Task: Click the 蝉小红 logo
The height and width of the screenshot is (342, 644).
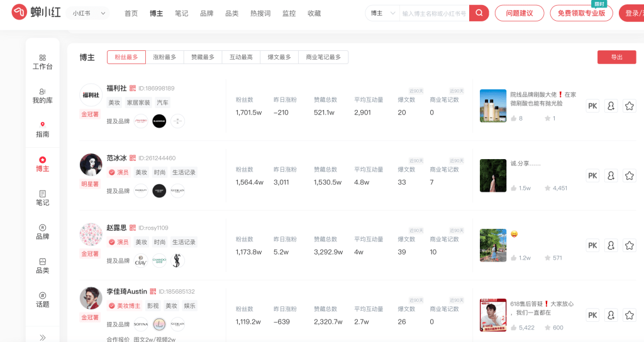Action: [x=36, y=13]
